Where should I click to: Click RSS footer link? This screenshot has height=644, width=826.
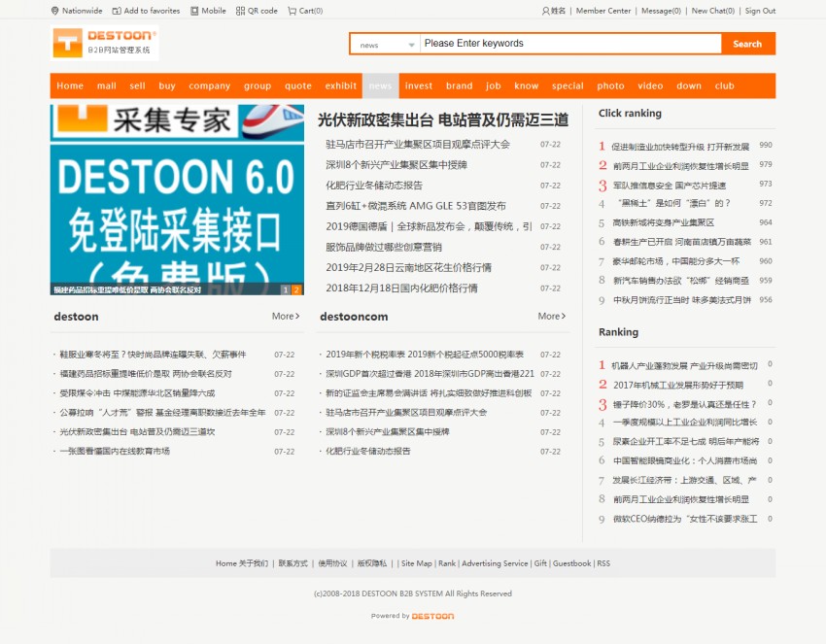point(603,563)
